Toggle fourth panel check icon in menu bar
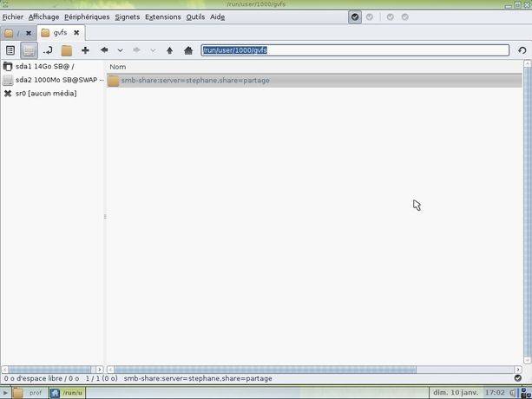Viewport: 532px width, 399px height. click(x=405, y=17)
